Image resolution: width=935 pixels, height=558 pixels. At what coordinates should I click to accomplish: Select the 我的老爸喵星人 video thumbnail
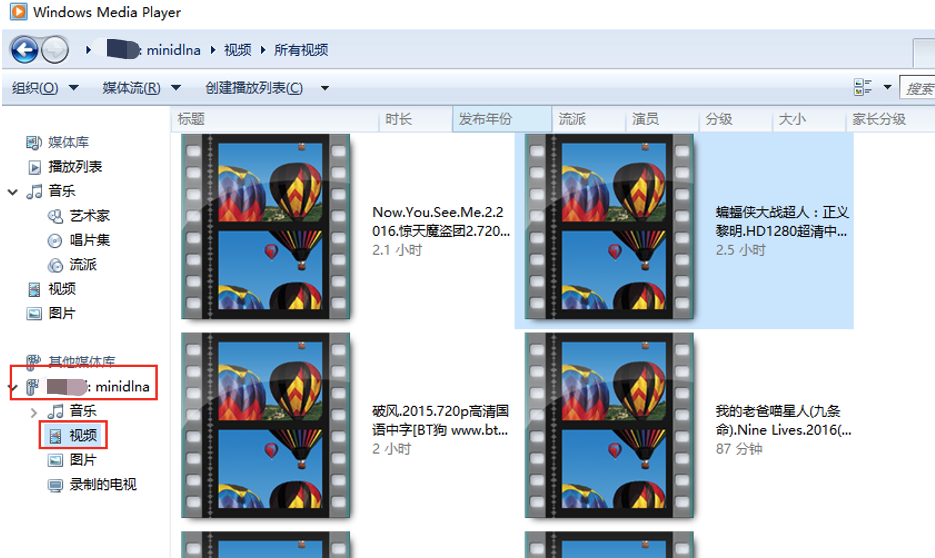click(x=609, y=425)
